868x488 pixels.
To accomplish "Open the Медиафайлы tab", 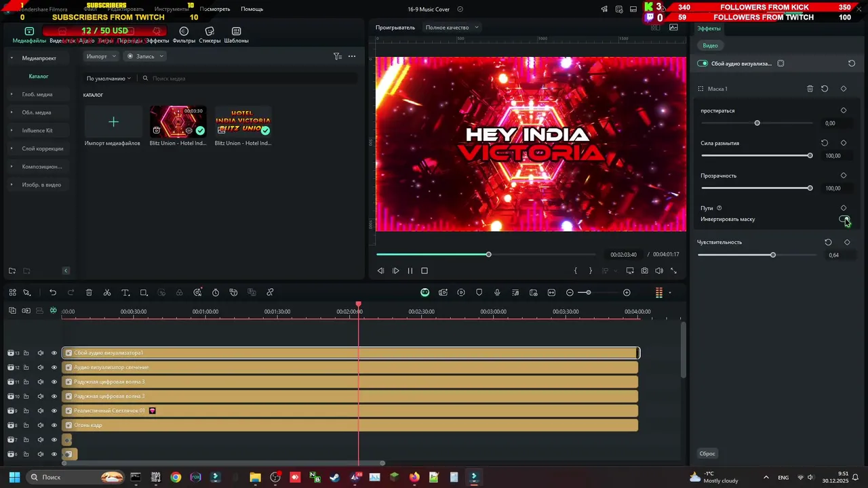I will coord(29,35).
